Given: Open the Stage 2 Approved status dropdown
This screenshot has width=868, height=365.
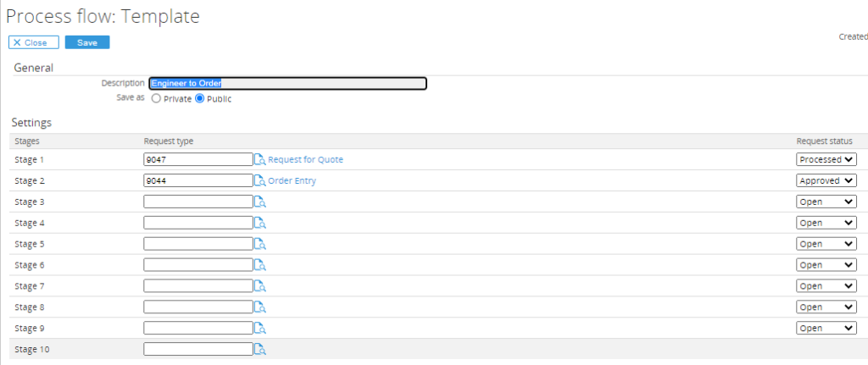Looking at the screenshot, I should coord(826,180).
